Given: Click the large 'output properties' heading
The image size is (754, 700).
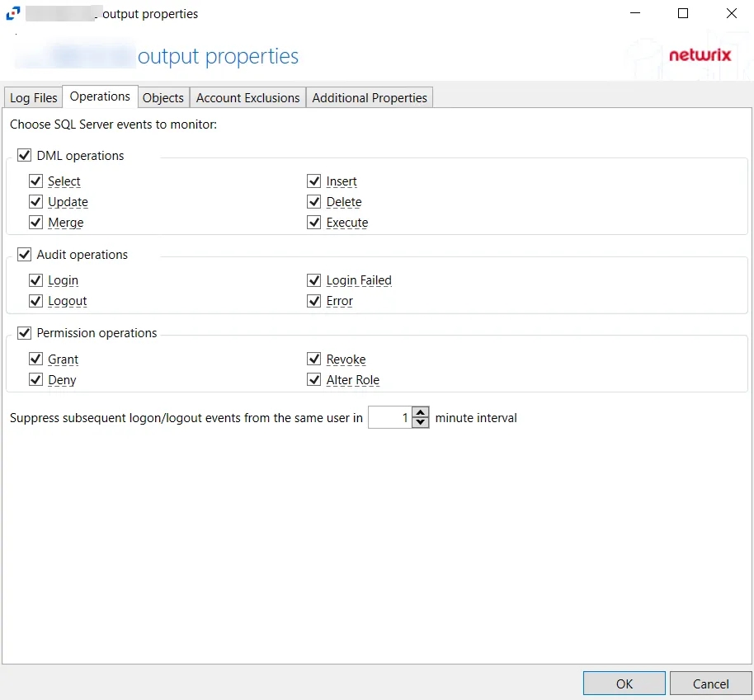Looking at the screenshot, I should point(218,57).
